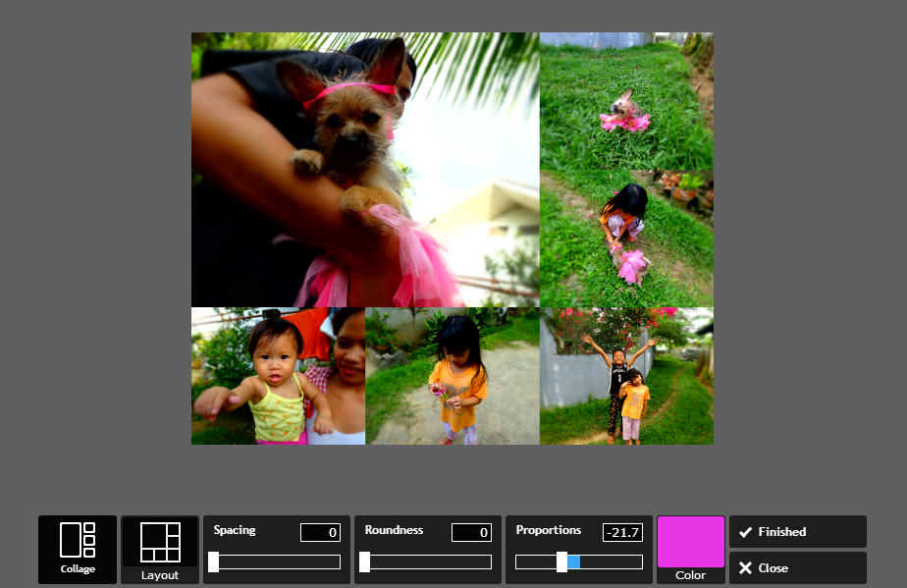Select the photo of the girl picking flowers

[626, 236]
